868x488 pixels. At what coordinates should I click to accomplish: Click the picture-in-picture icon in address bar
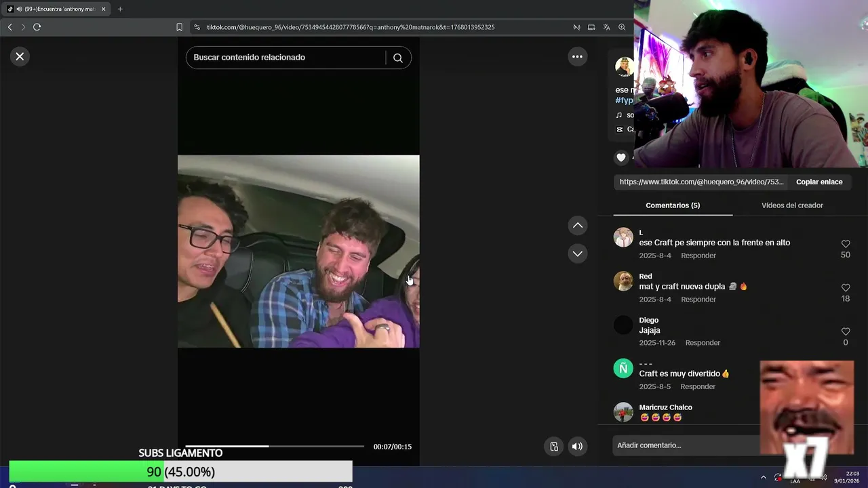tap(591, 27)
